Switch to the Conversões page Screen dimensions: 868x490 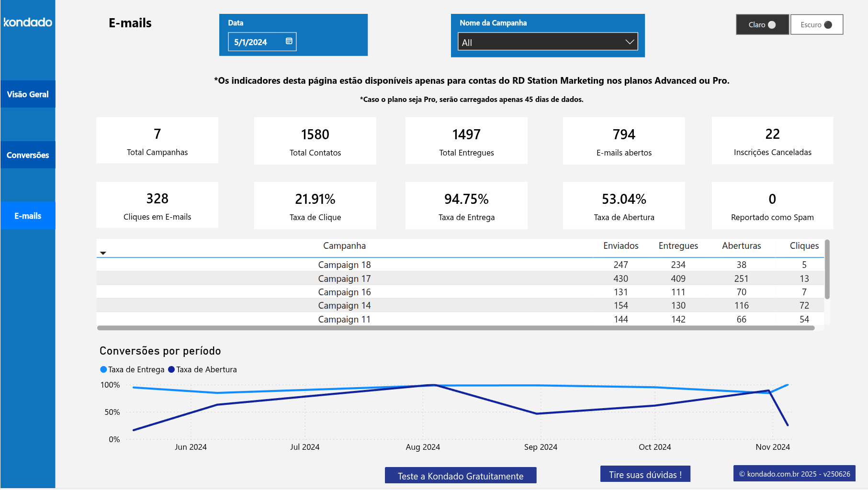(x=28, y=155)
